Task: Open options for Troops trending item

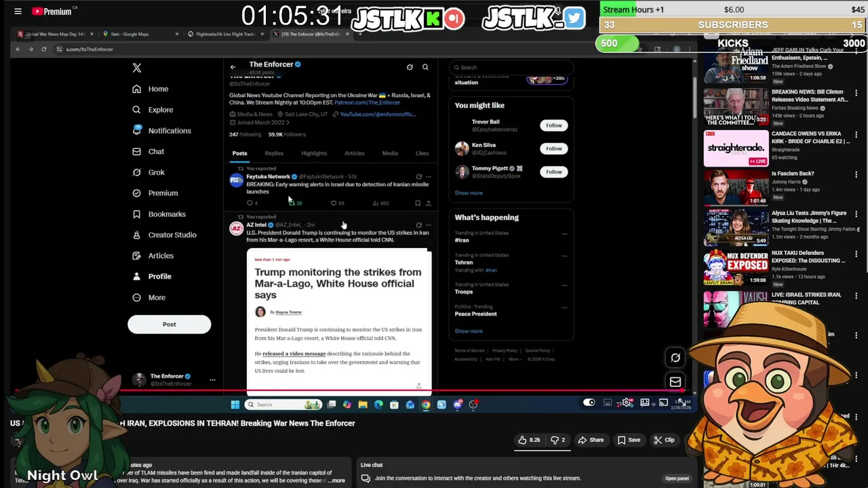Action: pyautogui.click(x=564, y=285)
